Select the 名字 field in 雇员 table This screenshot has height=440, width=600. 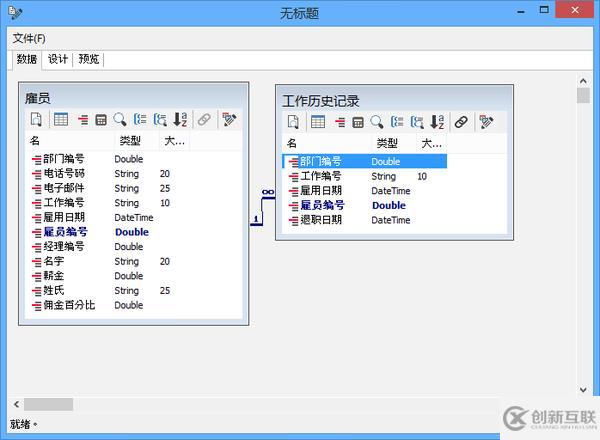point(54,261)
